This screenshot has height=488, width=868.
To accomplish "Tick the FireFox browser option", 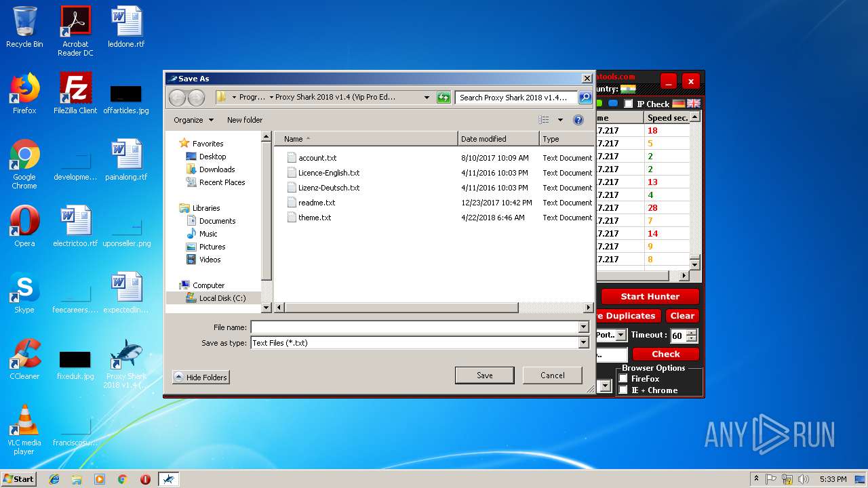I will (623, 379).
